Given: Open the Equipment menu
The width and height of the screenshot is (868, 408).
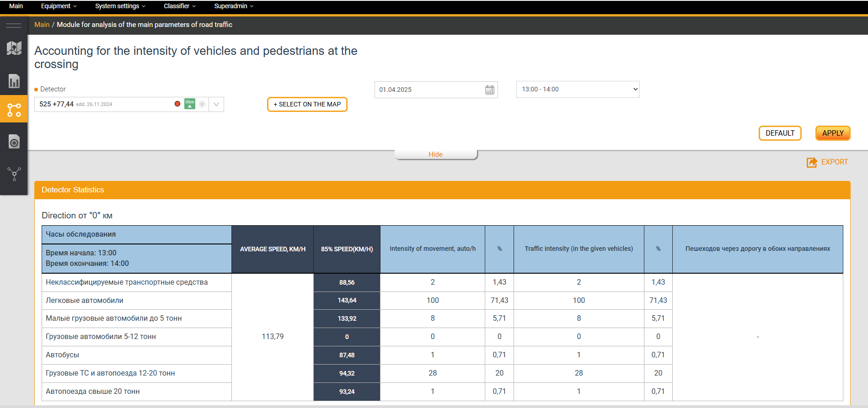Looking at the screenshot, I should coord(59,6).
